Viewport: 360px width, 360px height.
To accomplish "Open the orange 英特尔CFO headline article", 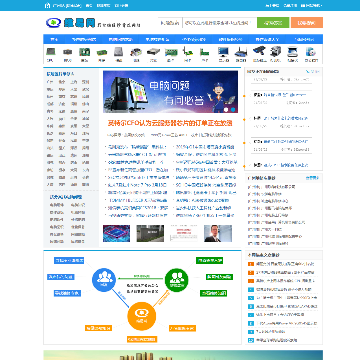I will (x=170, y=123).
